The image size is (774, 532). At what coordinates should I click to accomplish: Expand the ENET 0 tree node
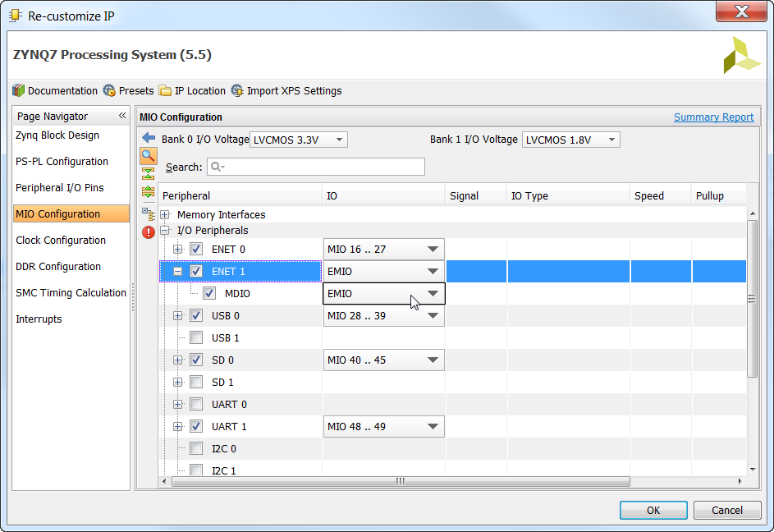coord(178,249)
